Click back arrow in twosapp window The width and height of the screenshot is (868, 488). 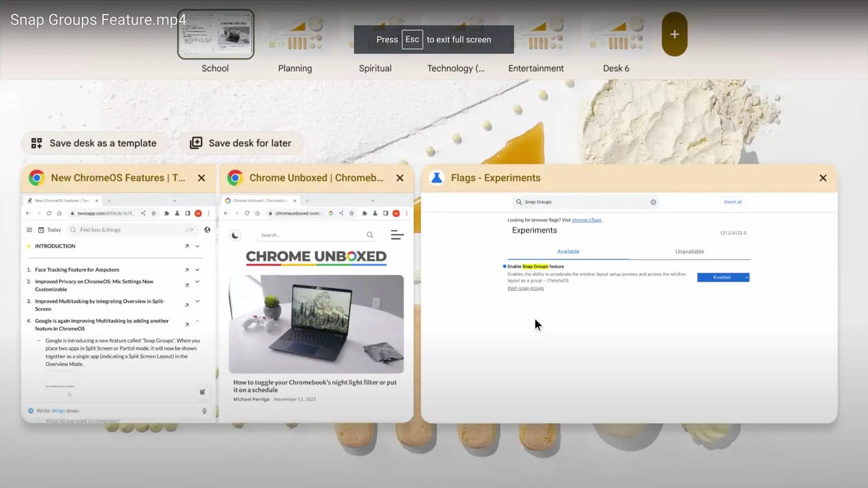click(x=28, y=213)
